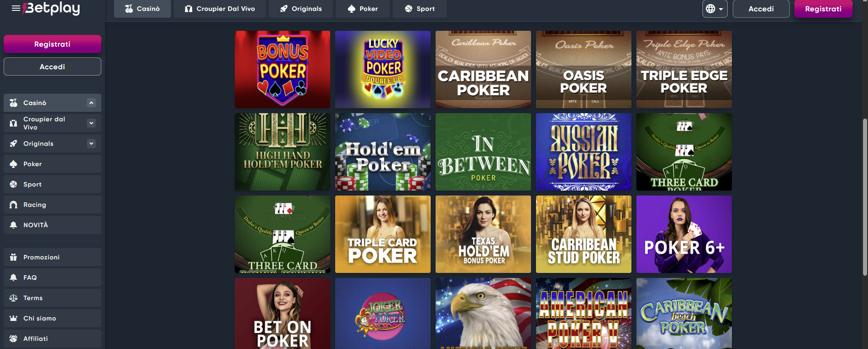
Task: Open the hamburger menu beside Betplay logo
Action: 16,8
